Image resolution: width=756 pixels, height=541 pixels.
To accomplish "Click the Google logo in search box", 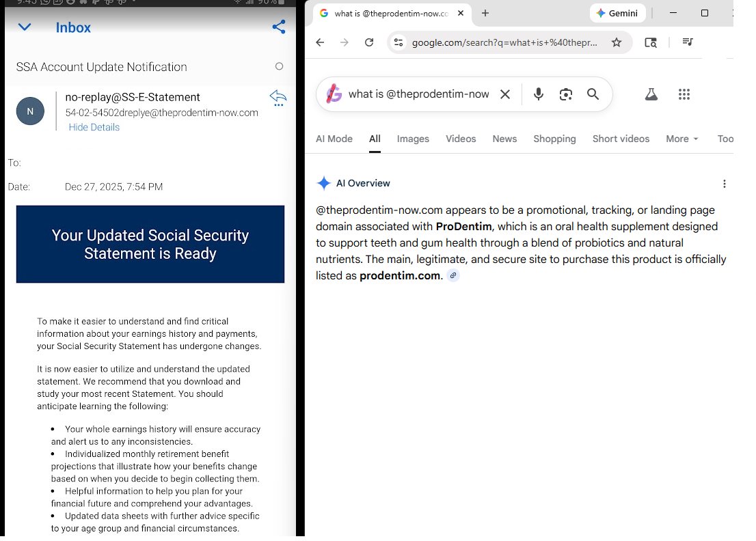I will [x=334, y=94].
